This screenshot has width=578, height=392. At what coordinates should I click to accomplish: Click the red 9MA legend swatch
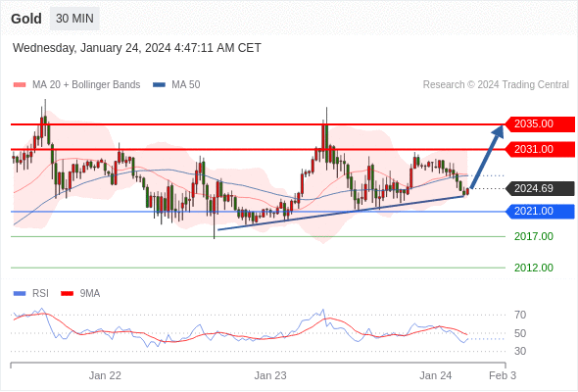(x=67, y=294)
